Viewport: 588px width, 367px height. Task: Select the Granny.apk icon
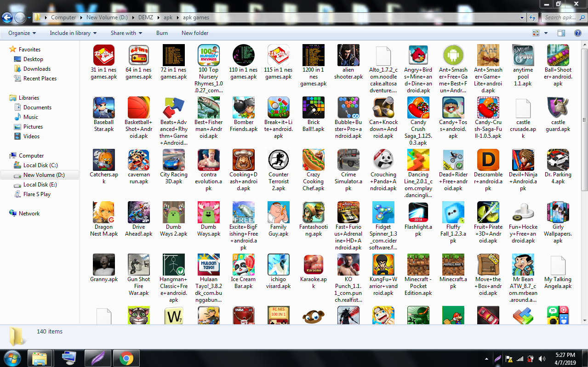click(x=103, y=265)
